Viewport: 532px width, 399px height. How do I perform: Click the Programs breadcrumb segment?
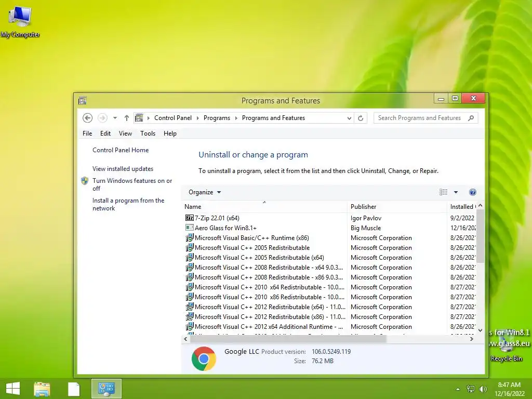[x=217, y=118]
